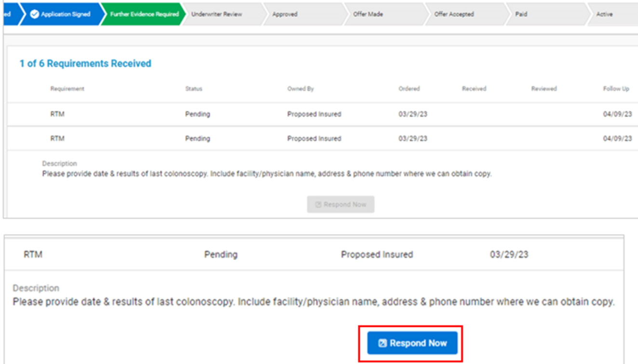638x364 pixels.
Task: Click the icon in the grayed-out Respond Now button
Action: coord(318,204)
